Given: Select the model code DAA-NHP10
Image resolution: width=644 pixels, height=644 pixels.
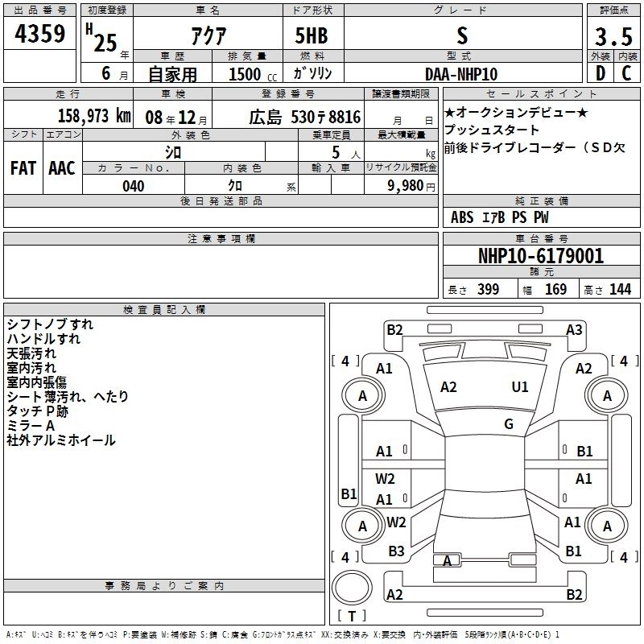Looking at the screenshot, I should coord(461,74).
